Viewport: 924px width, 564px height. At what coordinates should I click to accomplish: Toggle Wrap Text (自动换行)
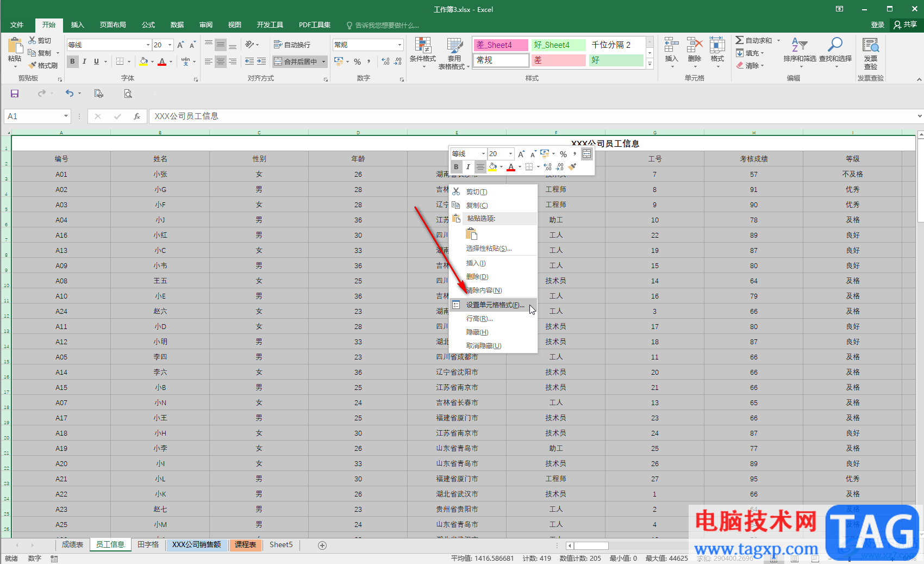click(x=292, y=45)
